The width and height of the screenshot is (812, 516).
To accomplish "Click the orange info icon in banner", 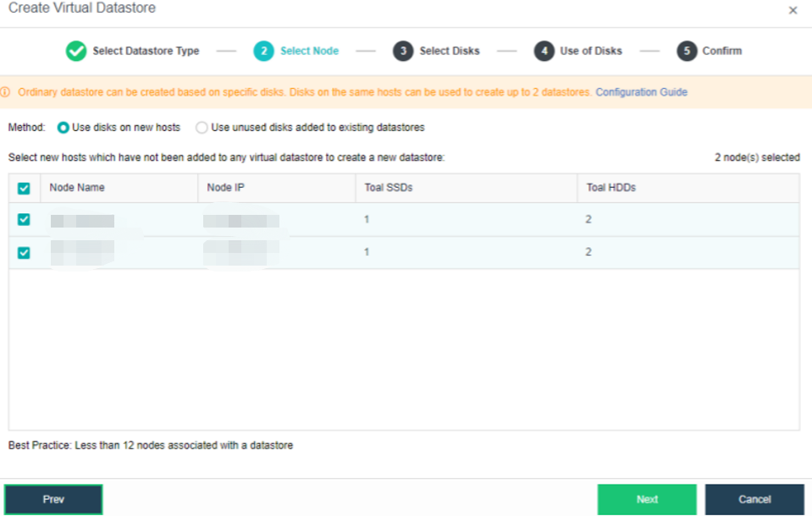I will click(7, 92).
